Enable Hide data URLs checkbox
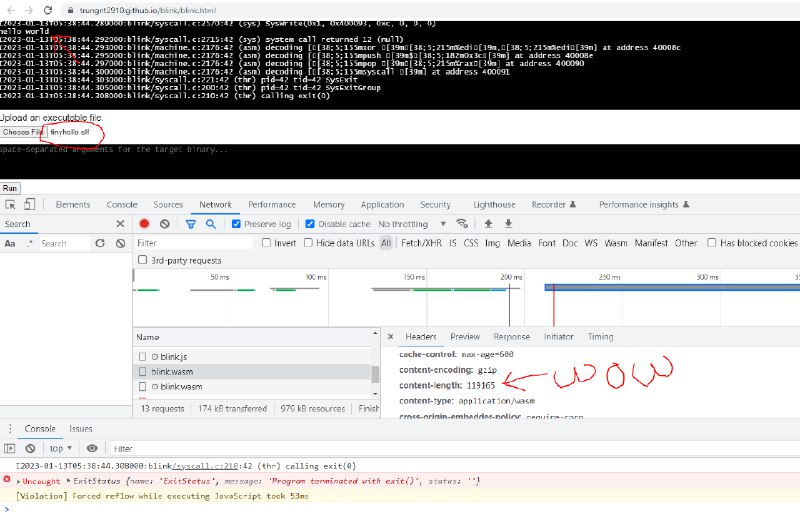Image resolution: width=800 pixels, height=521 pixels. tap(308, 243)
